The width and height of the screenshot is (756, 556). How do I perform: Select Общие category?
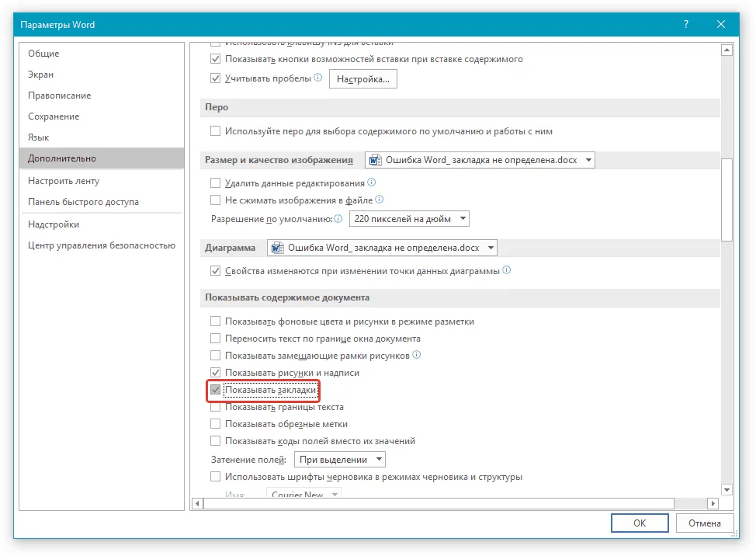[101, 54]
